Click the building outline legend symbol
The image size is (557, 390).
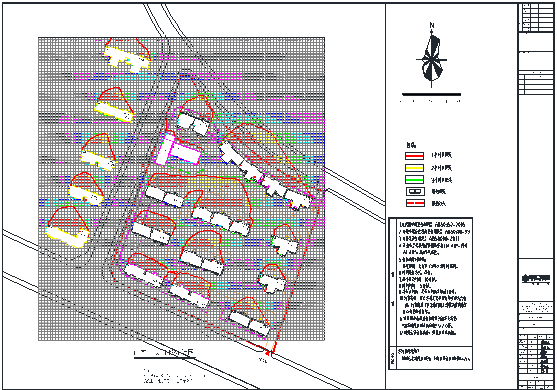point(415,191)
